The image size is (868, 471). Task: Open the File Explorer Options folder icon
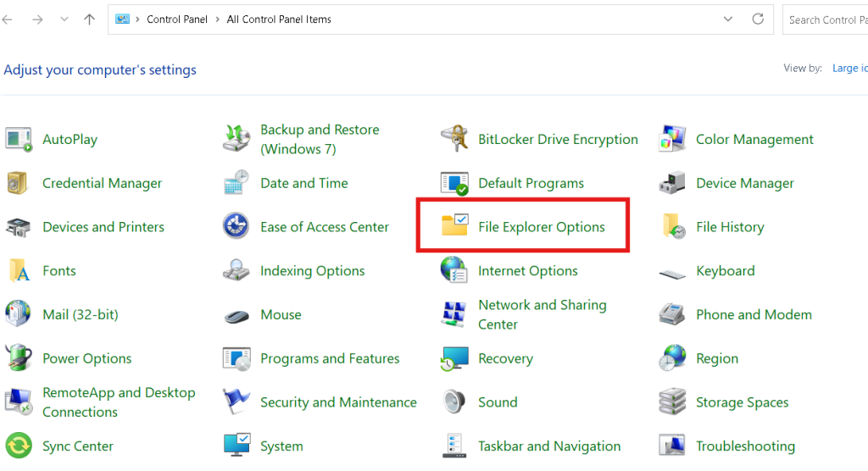click(455, 226)
